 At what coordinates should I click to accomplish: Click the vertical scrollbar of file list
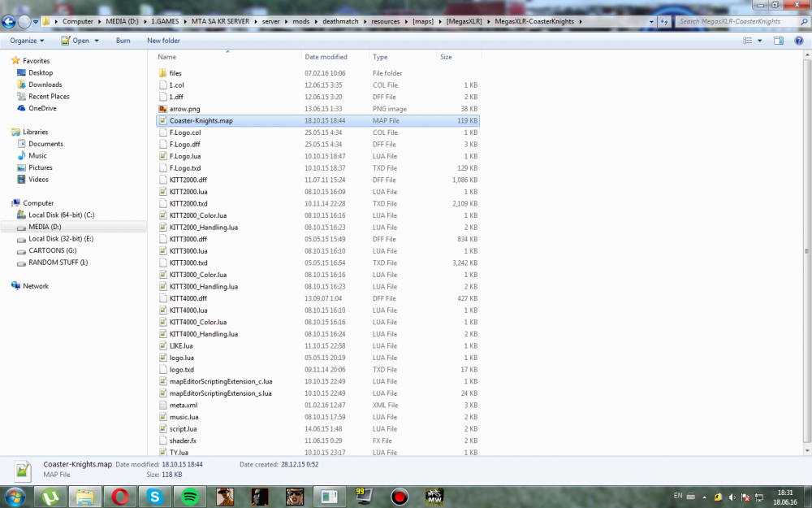(806, 244)
